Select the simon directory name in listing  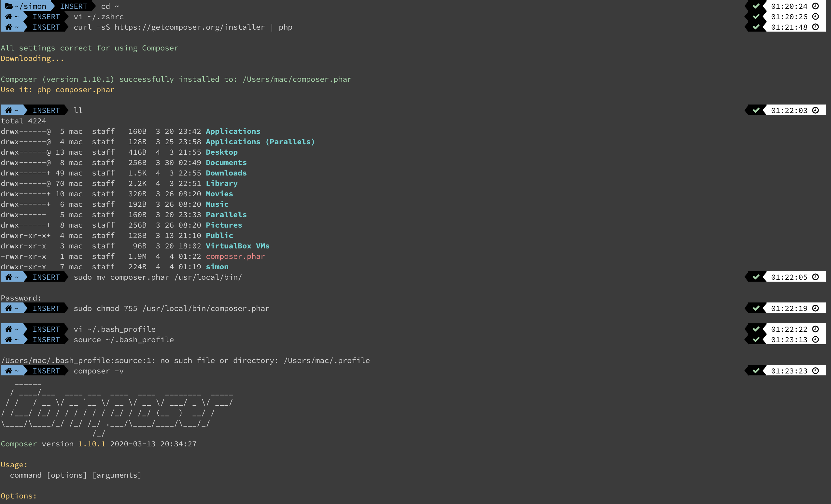point(217,267)
